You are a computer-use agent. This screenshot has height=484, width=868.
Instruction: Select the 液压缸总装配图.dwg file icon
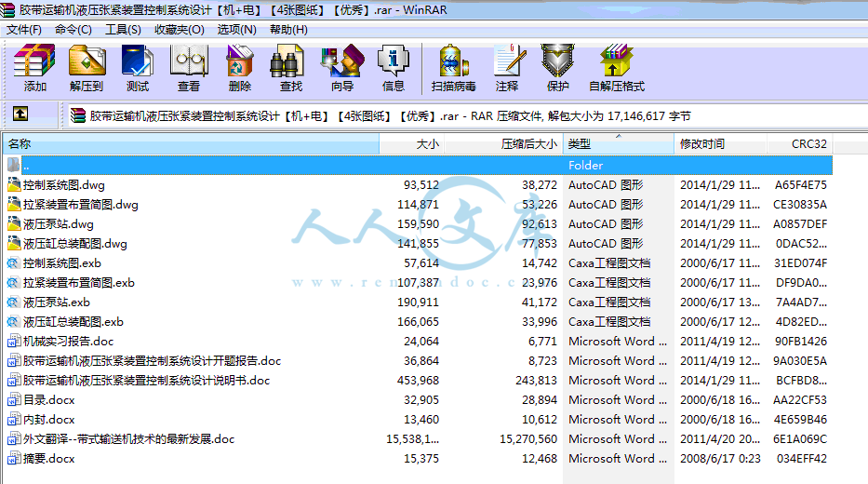(14, 243)
